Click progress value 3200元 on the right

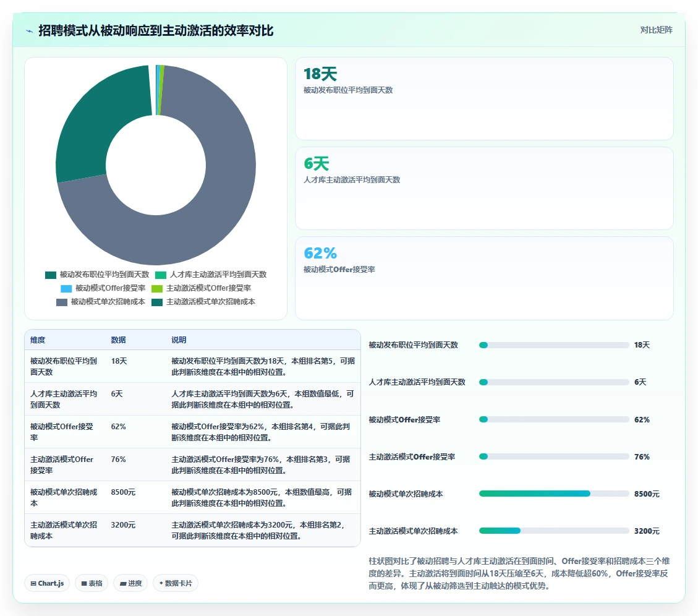click(647, 531)
